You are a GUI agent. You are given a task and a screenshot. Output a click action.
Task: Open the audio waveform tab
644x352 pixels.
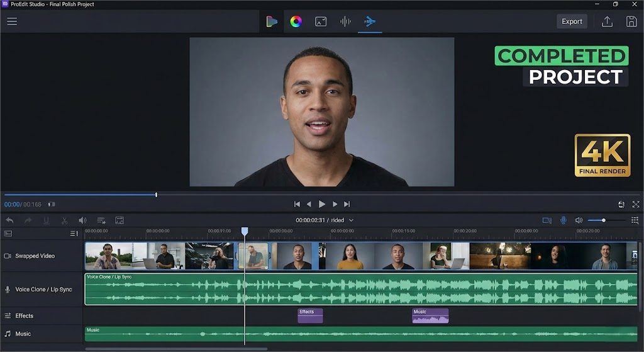tap(345, 21)
